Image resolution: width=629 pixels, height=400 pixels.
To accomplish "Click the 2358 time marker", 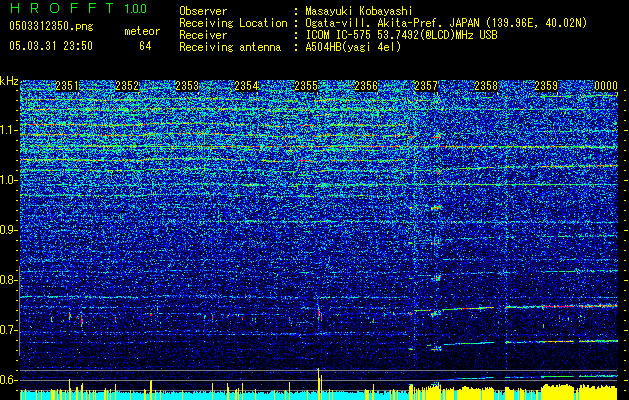I will (x=486, y=86).
